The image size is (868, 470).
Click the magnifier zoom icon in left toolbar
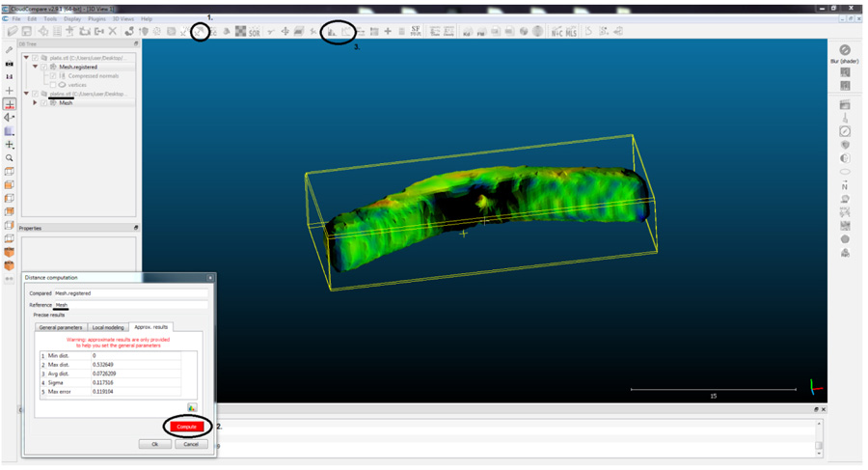click(x=10, y=158)
